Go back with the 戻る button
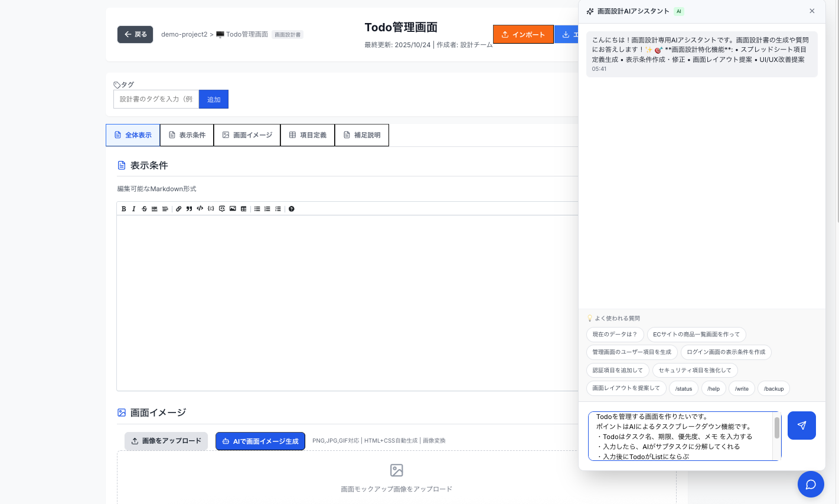This screenshot has height=504, width=839. point(135,34)
